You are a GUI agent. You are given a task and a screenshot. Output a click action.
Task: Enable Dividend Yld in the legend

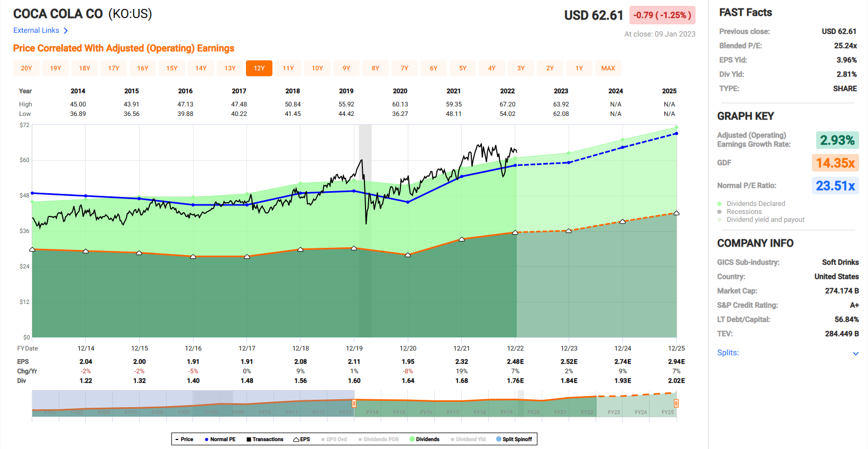(x=468, y=439)
